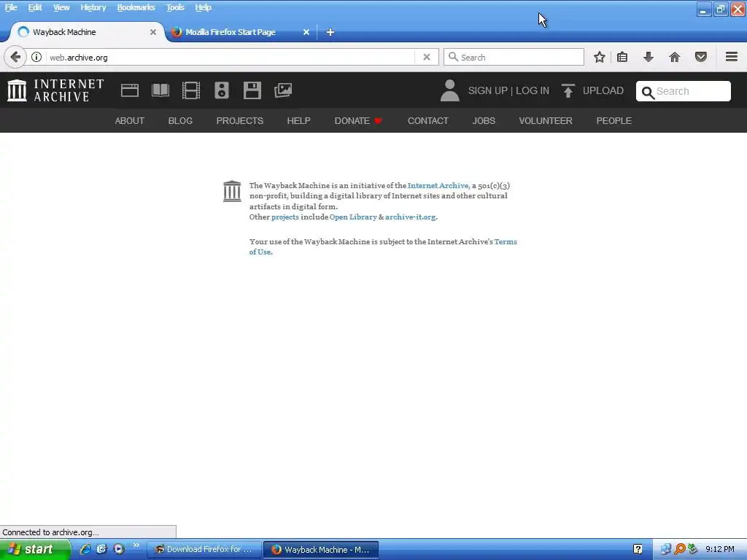Viewport: 747px width, 560px height.
Task: Expand the quick launch chevron
Action: point(136,545)
